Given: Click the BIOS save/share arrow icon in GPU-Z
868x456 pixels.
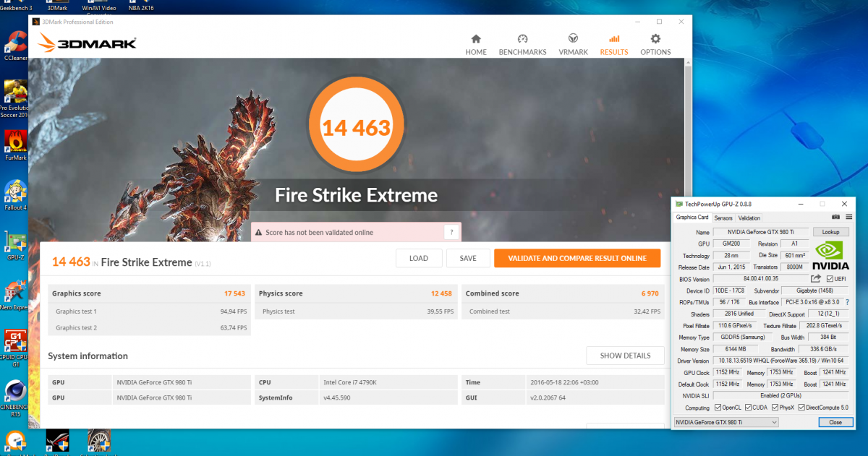Looking at the screenshot, I should (816, 279).
